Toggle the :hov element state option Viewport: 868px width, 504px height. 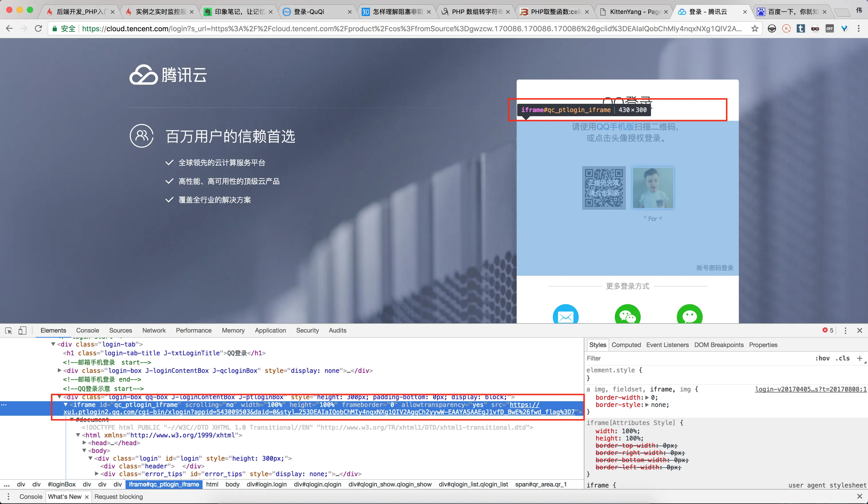pos(822,358)
